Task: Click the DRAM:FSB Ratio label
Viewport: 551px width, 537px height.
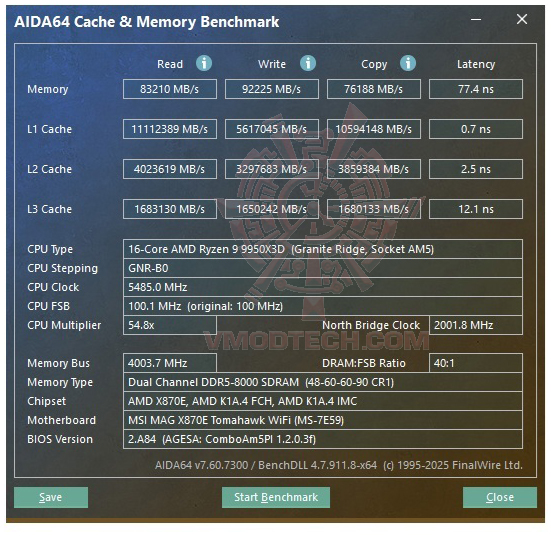Action: [364, 363]
